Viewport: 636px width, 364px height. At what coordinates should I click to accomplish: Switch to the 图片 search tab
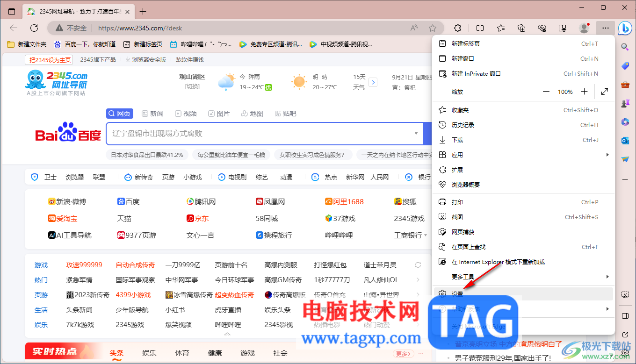coord(219,114)
